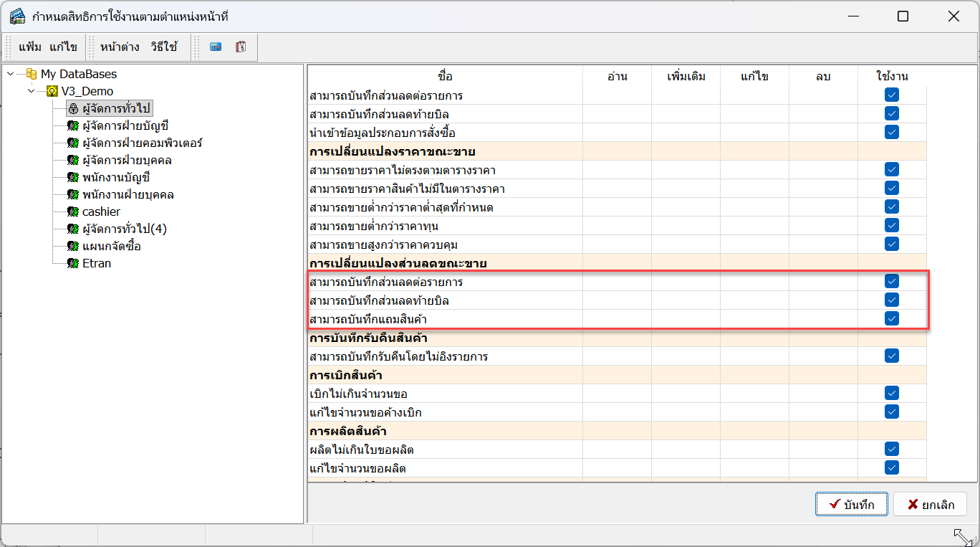
Task: Click row name เบิกไม่เกินจำนวนขอ
Action: (x=359, y=394)
